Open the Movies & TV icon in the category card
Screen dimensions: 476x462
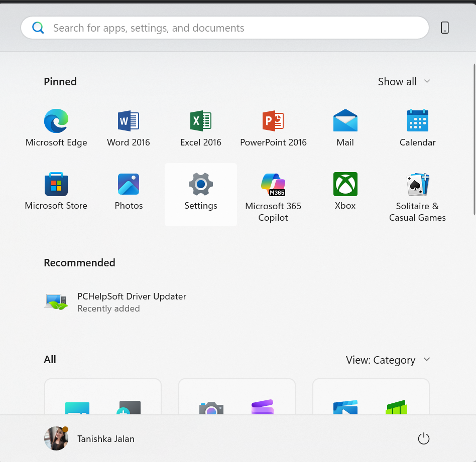coord(345,407)
